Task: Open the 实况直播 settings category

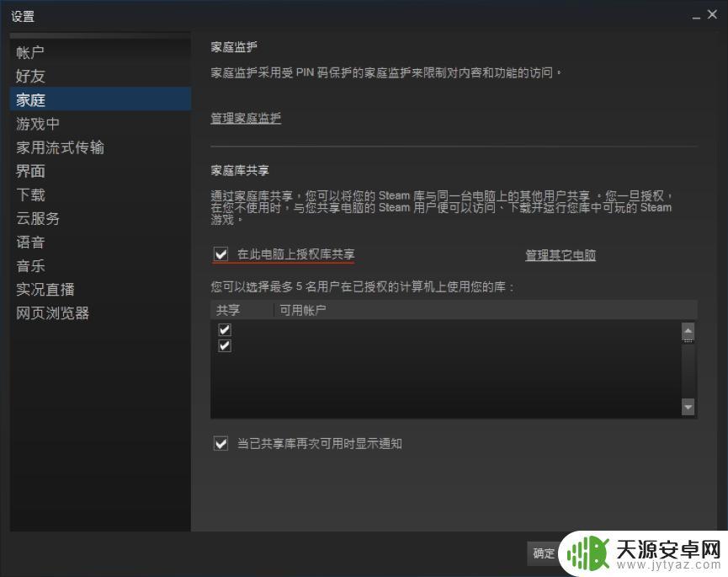Action: 100,290
